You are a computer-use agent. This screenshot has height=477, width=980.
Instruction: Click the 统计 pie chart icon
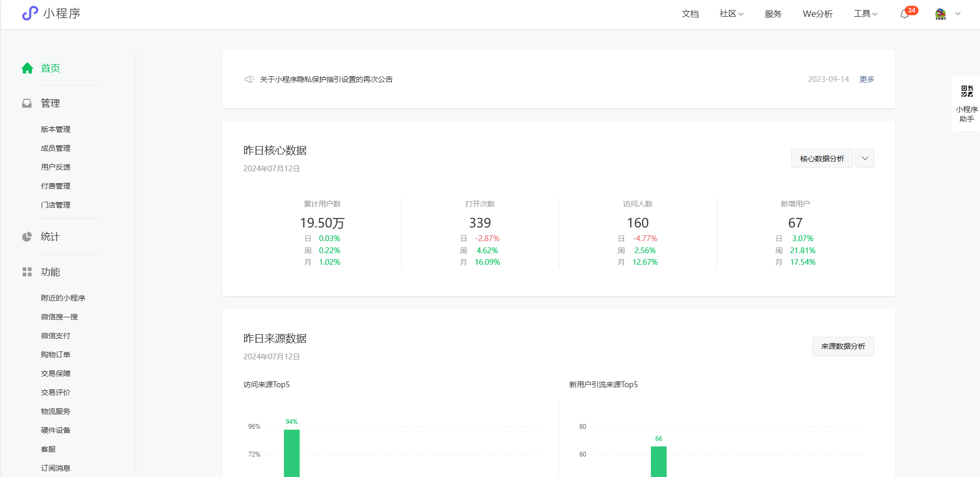pyautogui.click(x=27, y=237)
